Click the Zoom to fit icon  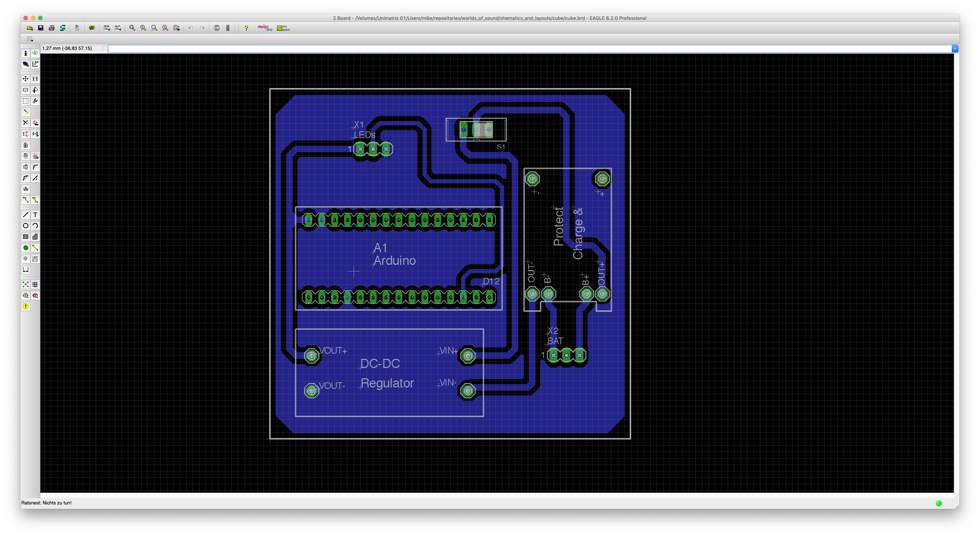click(x=132, y=28)
